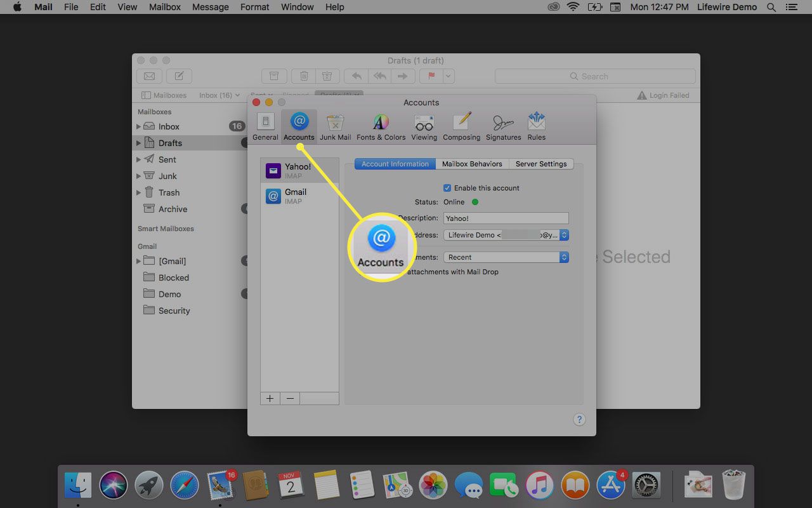
Task: Select the Gmail IMAP account
Action: click(300, 196)
